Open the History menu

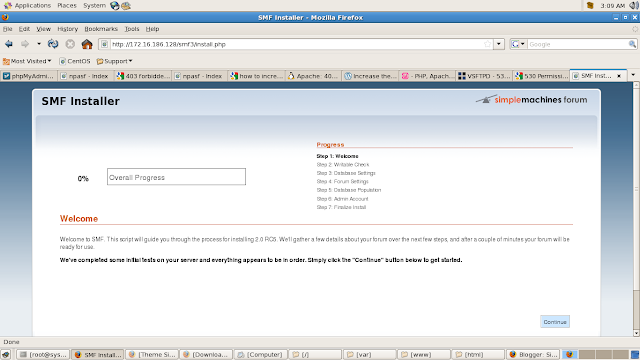67,29
